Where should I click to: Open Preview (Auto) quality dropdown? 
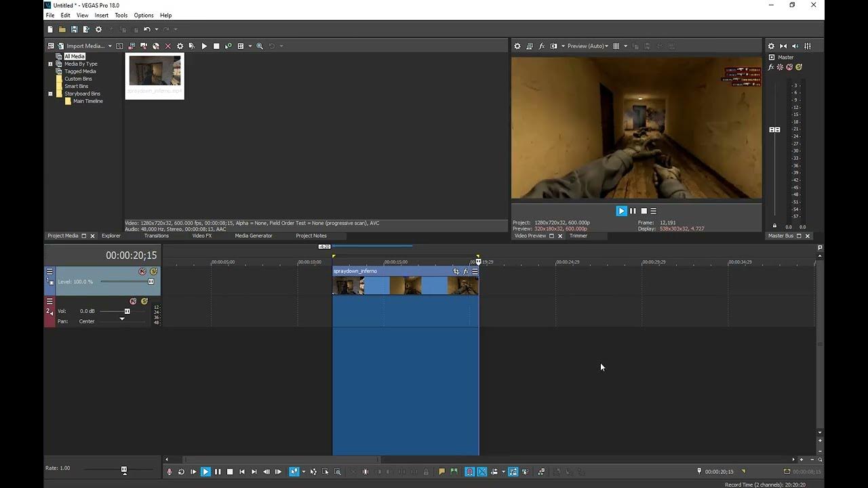[589, 46]
